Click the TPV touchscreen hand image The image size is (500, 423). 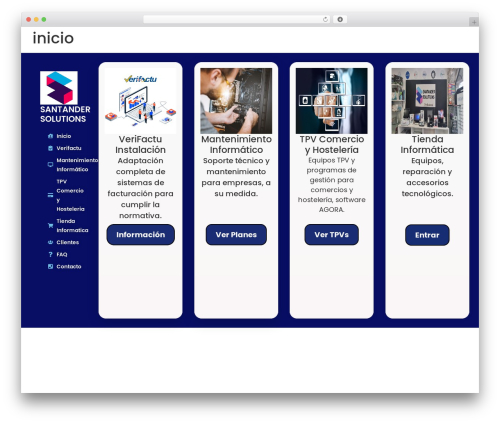click(x=332, y=101)
